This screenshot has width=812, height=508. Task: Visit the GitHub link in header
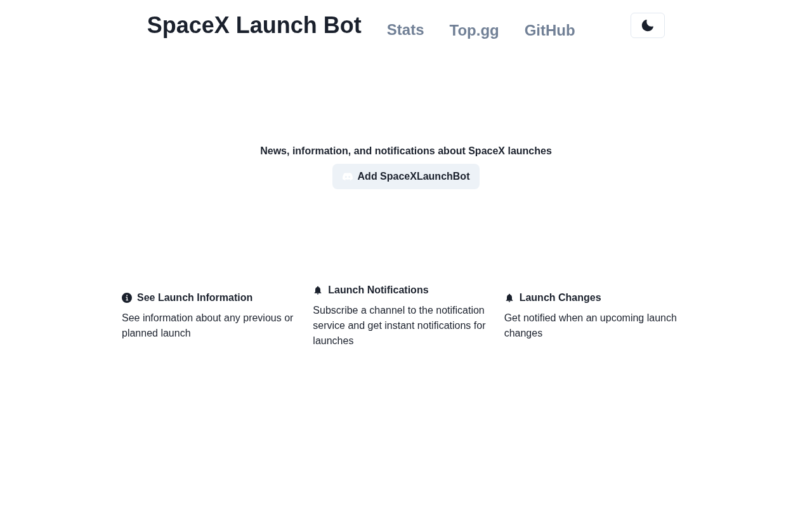point(550,30)
